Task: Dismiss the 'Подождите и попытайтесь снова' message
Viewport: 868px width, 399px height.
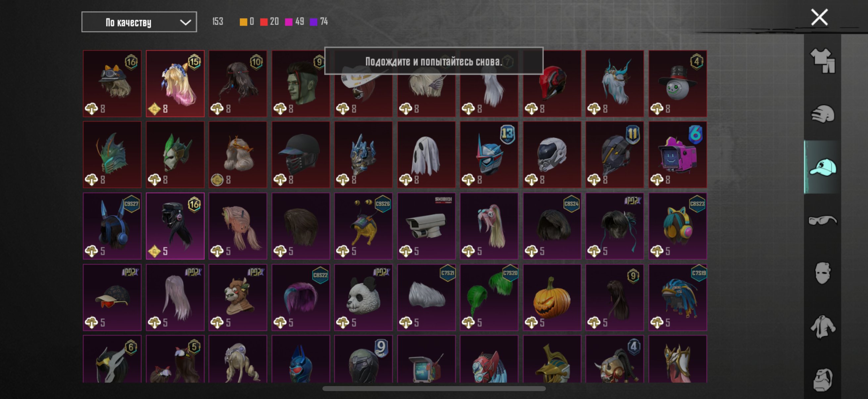Action: pos(434,61)
